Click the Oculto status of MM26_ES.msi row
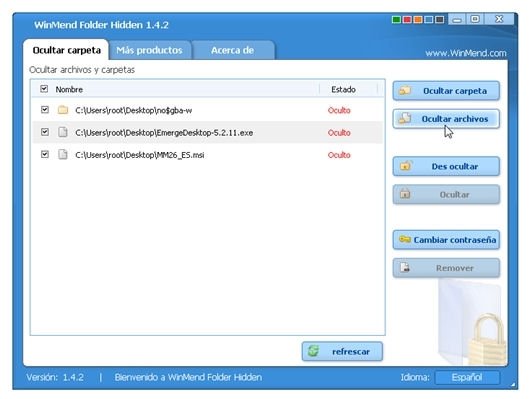This screenshot has width=529, height=399. [339, 155]
